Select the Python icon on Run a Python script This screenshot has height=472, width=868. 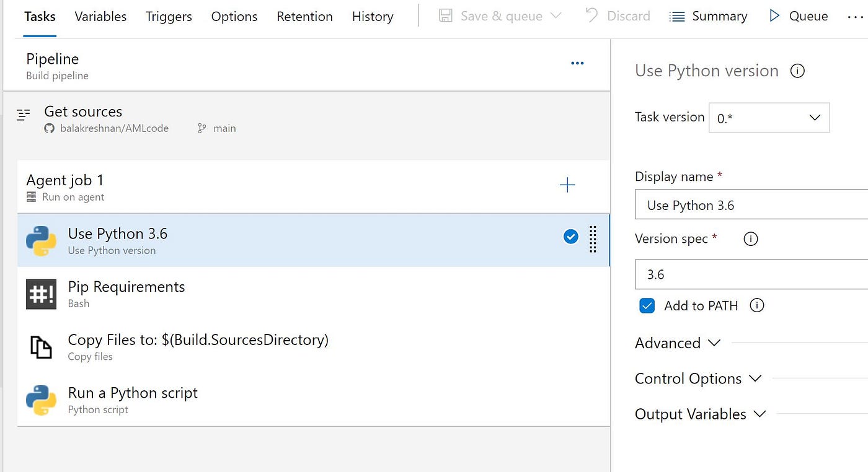pyautogui.click(x=41, y=400)
